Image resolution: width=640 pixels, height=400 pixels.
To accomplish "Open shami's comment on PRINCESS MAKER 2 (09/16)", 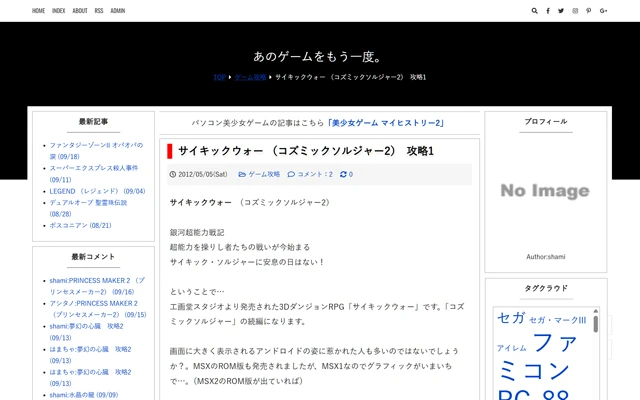I will (x=97, y=286).
